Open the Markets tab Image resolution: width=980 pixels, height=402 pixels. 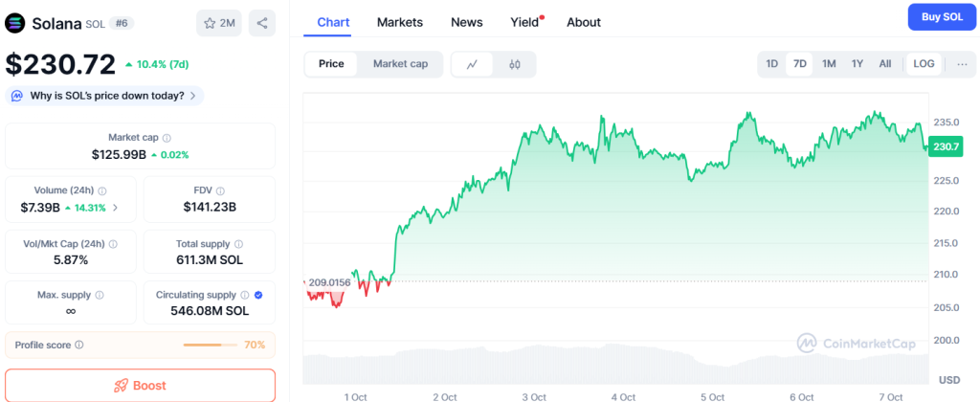[x=400, y=22]
